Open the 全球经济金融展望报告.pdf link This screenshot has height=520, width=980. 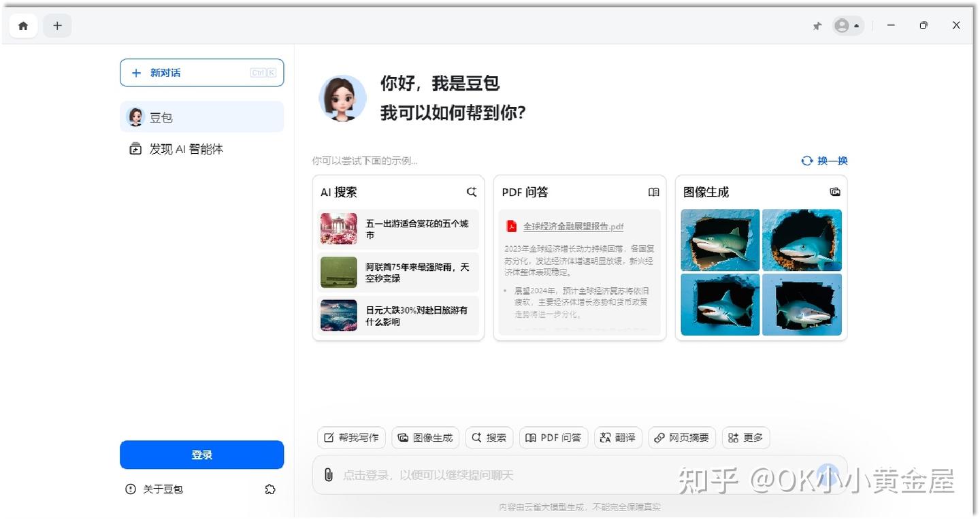tap(572, 226)
